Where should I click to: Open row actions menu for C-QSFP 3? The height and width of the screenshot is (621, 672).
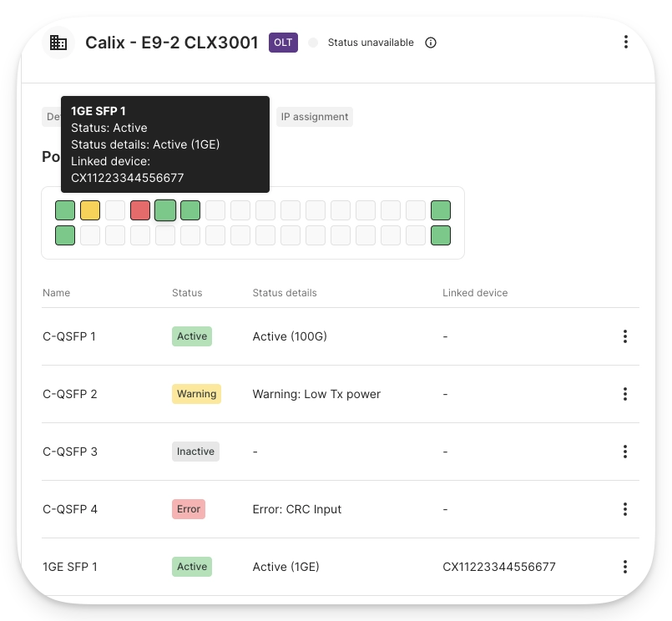625,452
